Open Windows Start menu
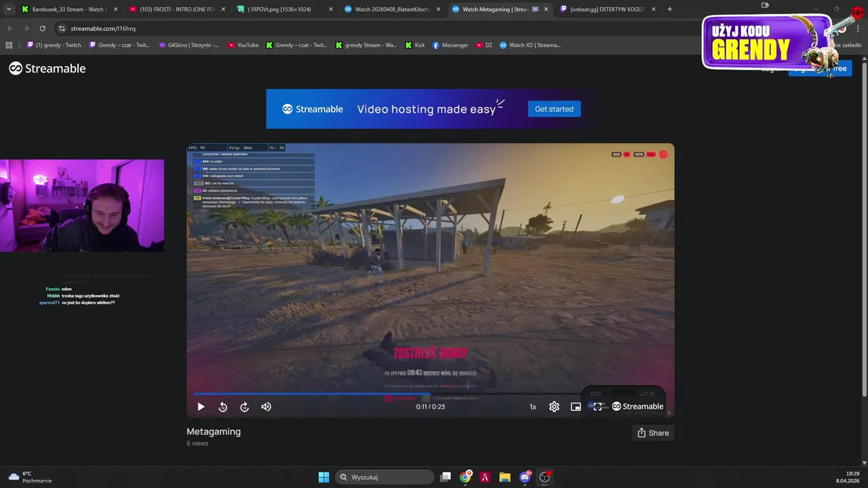868x488 pixels. [324, 477]
